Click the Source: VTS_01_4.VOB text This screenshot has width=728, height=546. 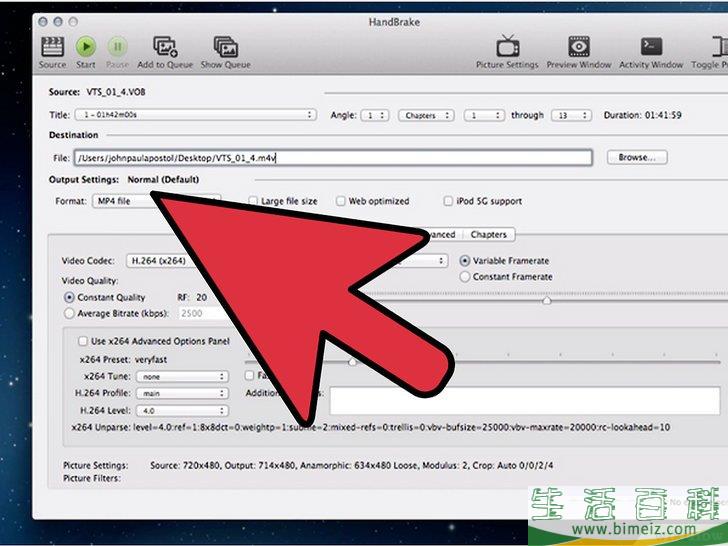(97, 92)
